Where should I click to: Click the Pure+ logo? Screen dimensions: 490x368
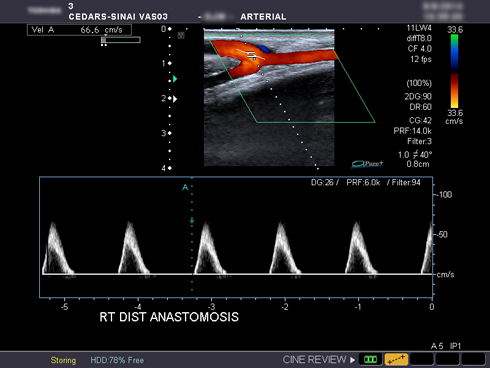(x=367, y=164)
